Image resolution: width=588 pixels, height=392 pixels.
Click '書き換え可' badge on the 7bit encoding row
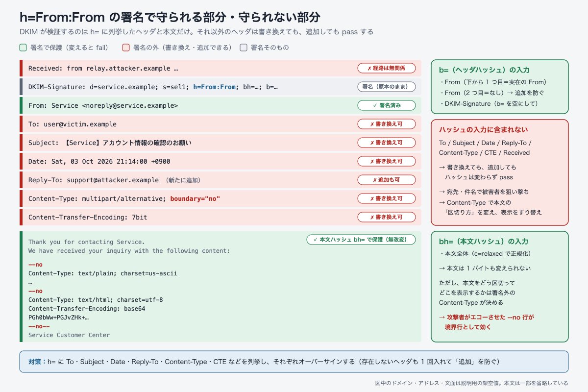(x=387, y=217)
